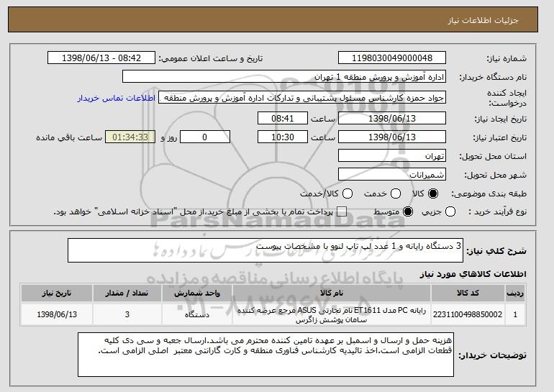Click the تعداد / مقدار column header
This screenshot has width=554, height=392.
[127, 293]
